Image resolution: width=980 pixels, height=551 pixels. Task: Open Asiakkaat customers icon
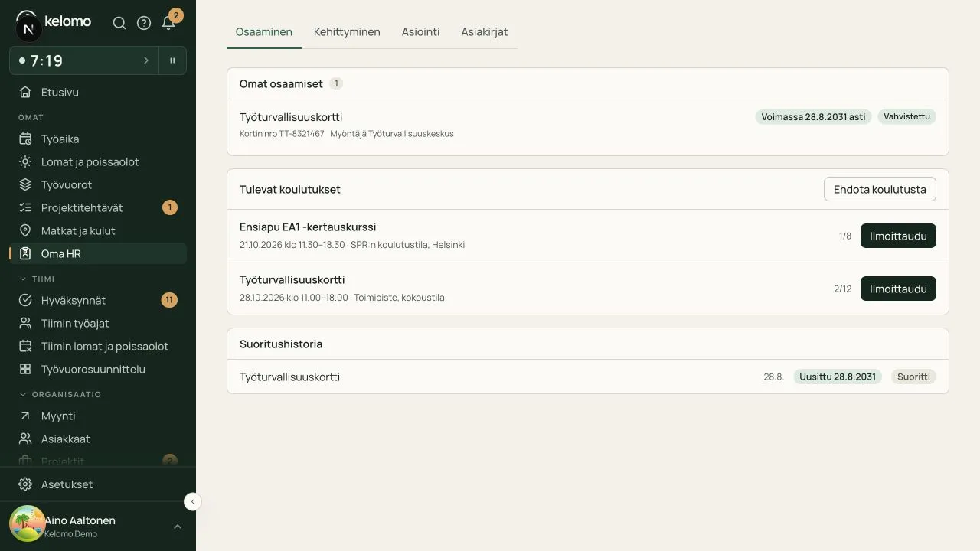(25, 439)
